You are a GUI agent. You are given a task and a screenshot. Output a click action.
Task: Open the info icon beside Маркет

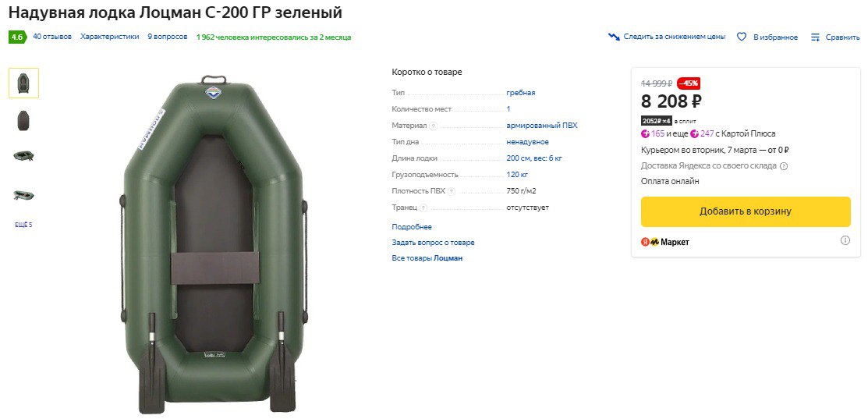coord(845,240)
